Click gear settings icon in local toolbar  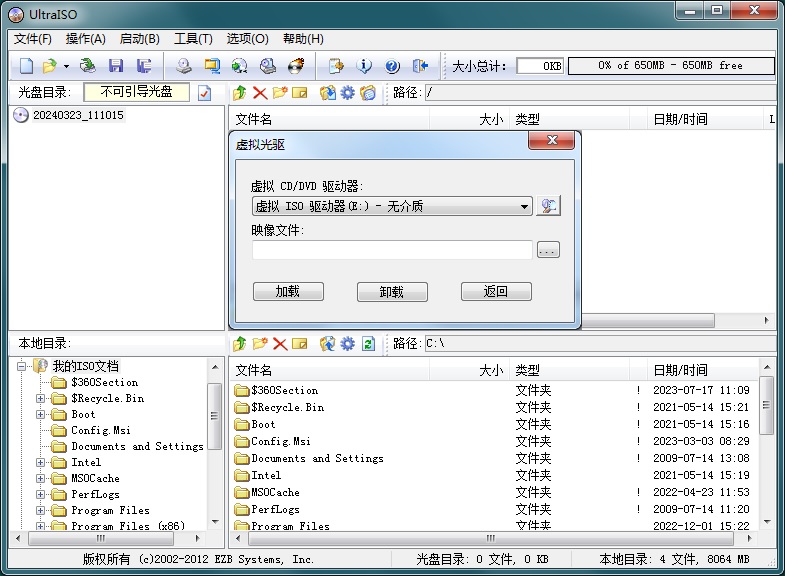click(347, 344)
